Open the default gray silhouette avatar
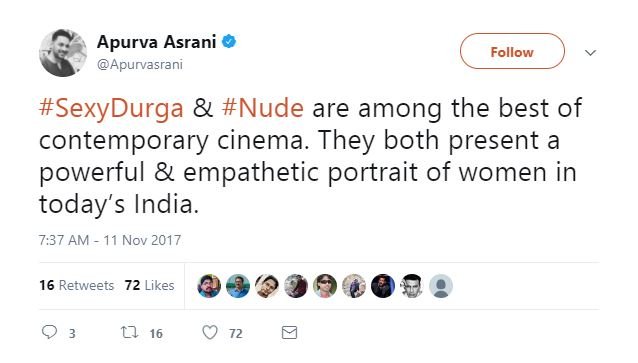638x363 pixels. 441,286
